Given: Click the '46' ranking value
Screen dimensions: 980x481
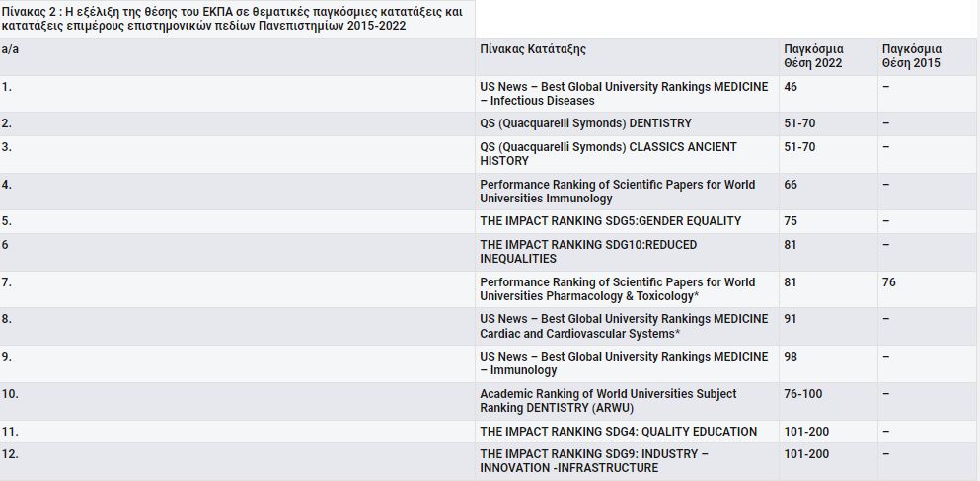Looking at the screenshot, I should [x=791, y=87].
